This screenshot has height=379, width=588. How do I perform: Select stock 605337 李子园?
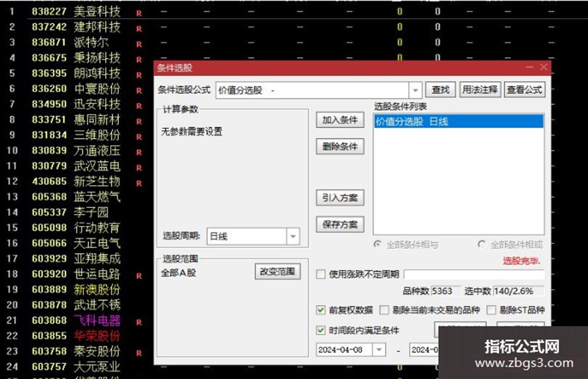pos(70,212)
